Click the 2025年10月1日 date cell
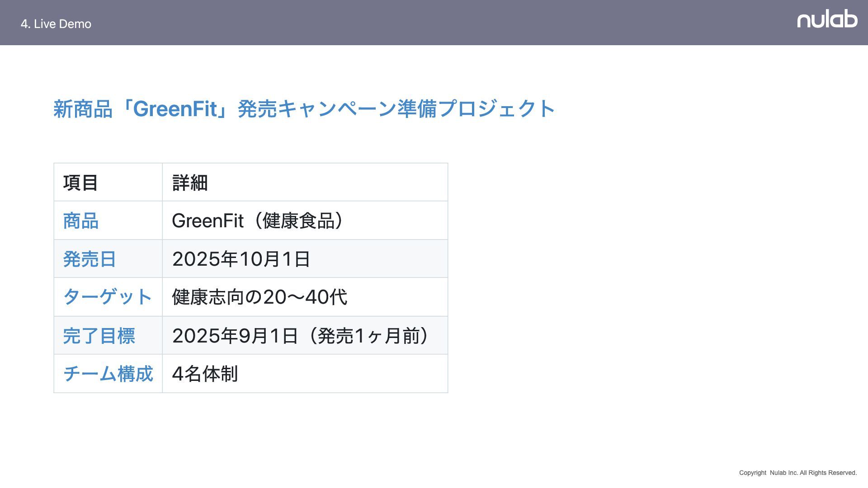 click(305, 259)
